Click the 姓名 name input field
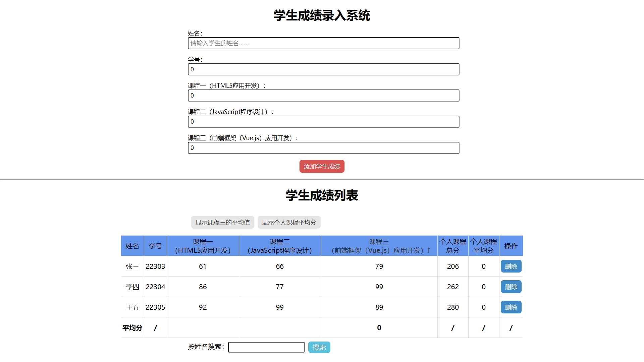This screenshot has height=362, width=644. click(323, 43)
